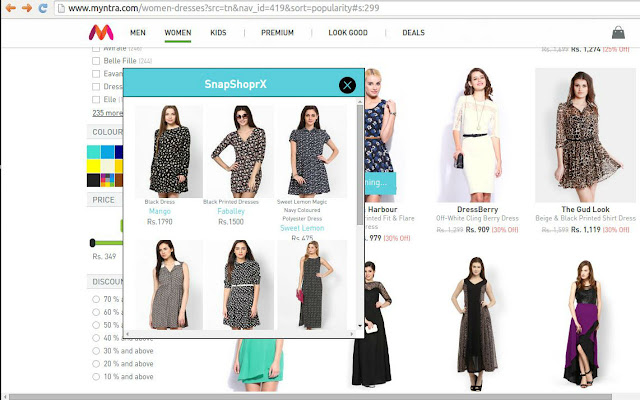
Task: Select the 40 % discount radio
Action: tap(96, 338)
